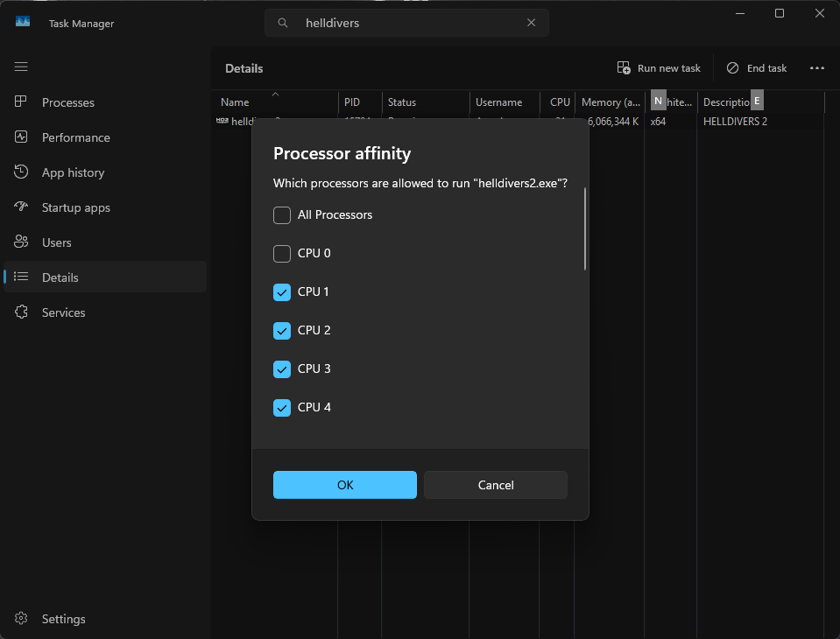Enable the CPU 0 checkbox

coord(282,254)
